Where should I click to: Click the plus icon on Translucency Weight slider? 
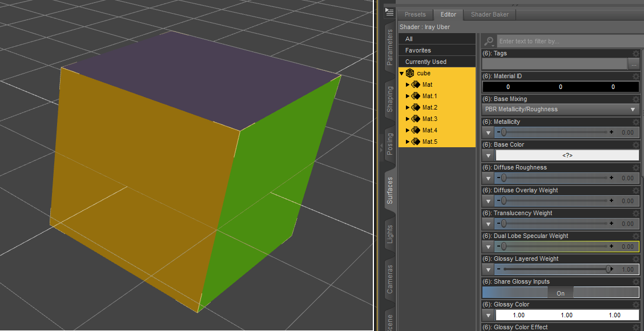(x=611, y=223)
